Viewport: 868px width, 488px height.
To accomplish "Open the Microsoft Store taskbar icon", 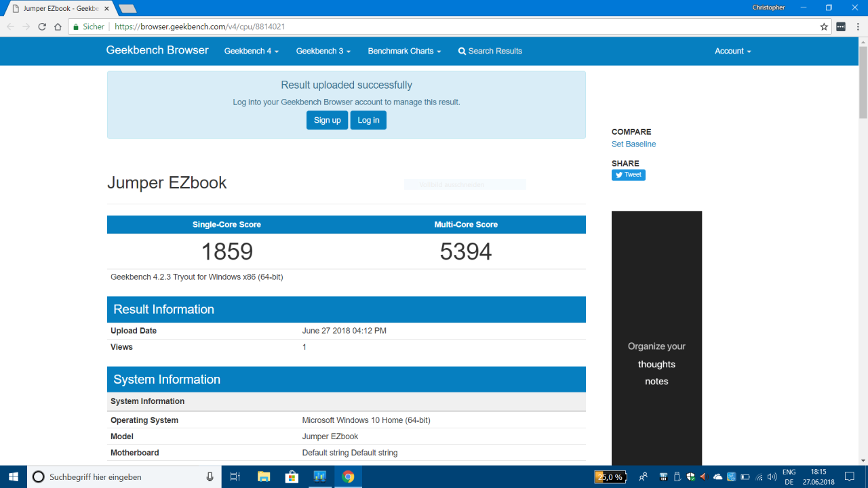I will pyautogui.click(x=292, y=476).
